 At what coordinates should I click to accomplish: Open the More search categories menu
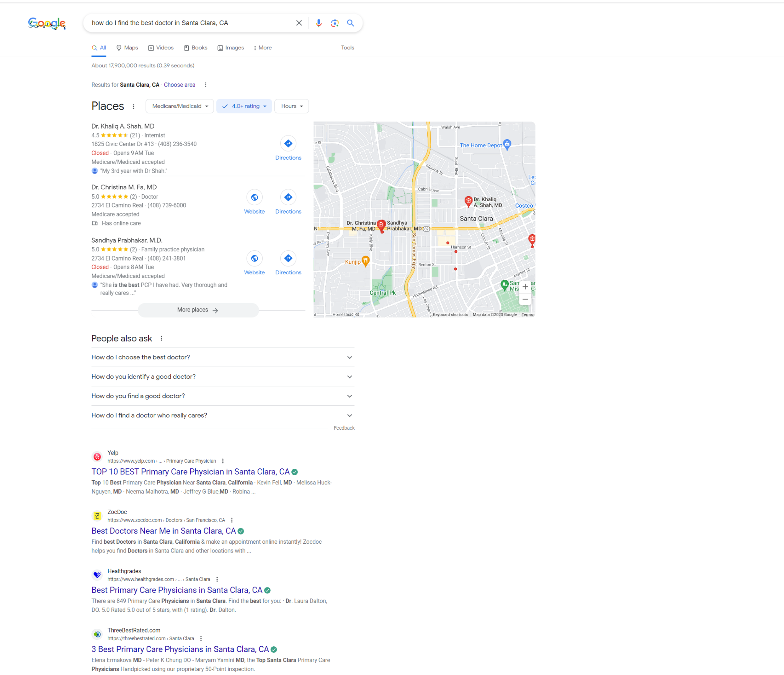[x=263, y=48]
